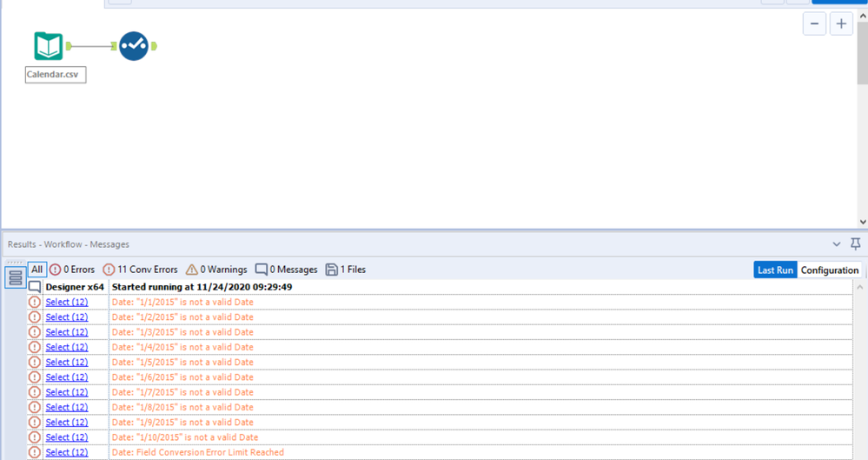This screenshot has width=868, height=460.
Task: Switch to Last Run view
Action: [775, 270]
